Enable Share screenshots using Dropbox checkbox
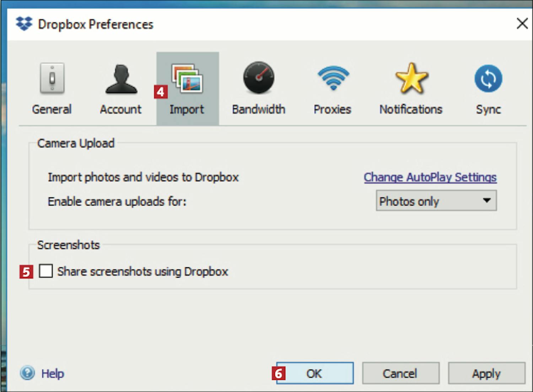The width and height of the screenshot is (533, 392). pyautogui.click(x=46, y=271)
